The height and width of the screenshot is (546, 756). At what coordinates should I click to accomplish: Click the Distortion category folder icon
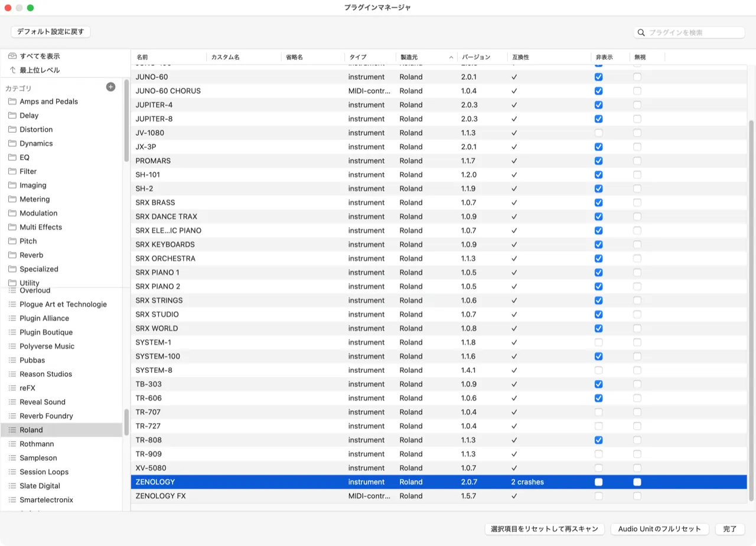click(12, 129)
